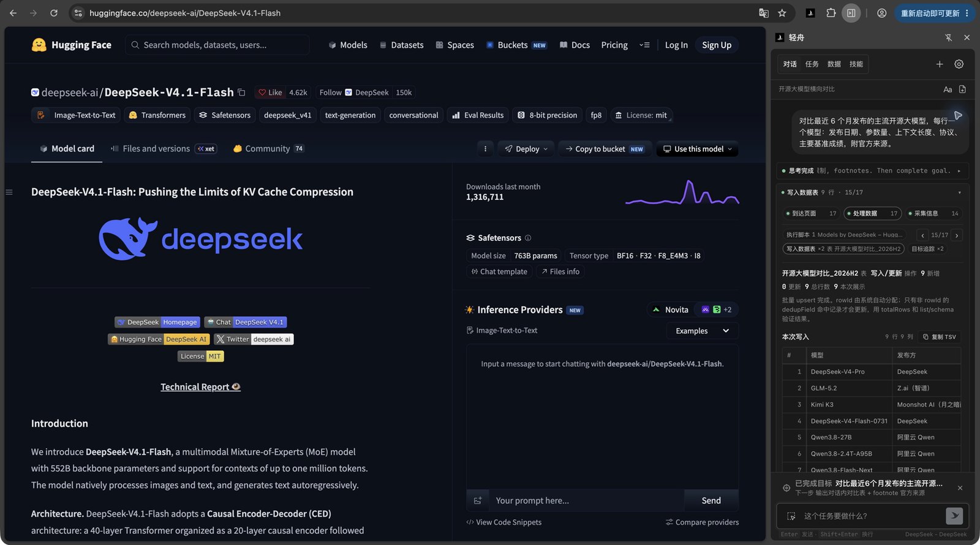
Task: Open the Technical Report link
Action: click(200, 387)
